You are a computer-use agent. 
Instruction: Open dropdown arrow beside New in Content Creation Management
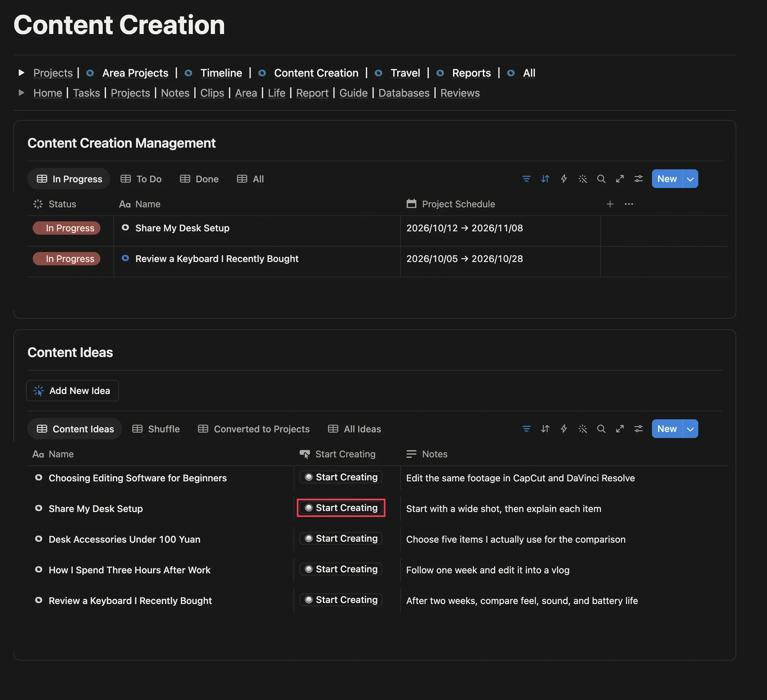pyautogui.click(x=690, y=179)
